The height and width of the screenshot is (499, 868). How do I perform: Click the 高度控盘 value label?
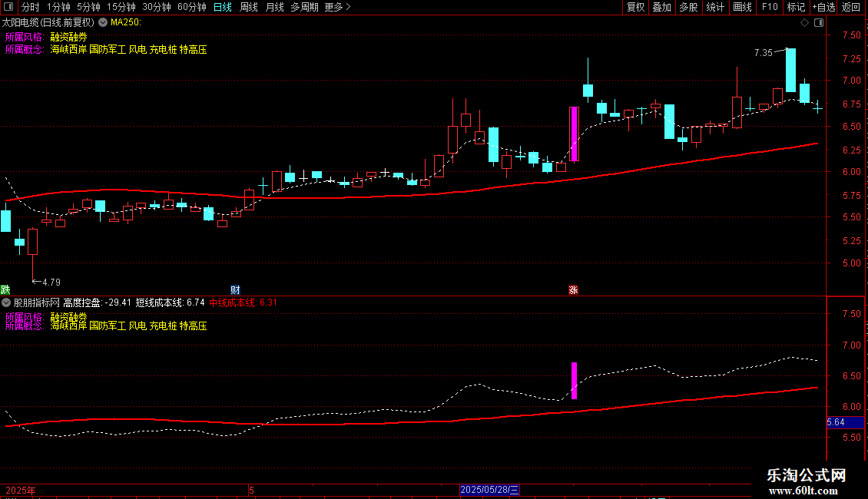click(97, 302)
